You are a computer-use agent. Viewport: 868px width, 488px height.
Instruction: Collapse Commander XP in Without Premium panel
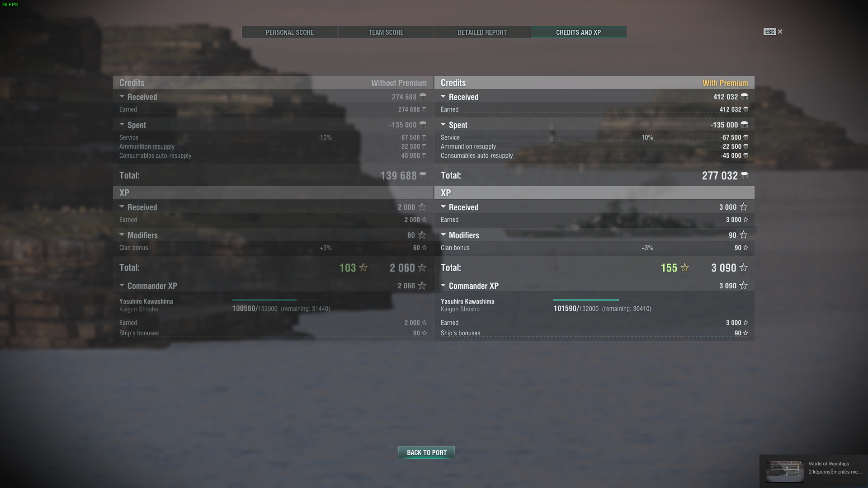122,286
